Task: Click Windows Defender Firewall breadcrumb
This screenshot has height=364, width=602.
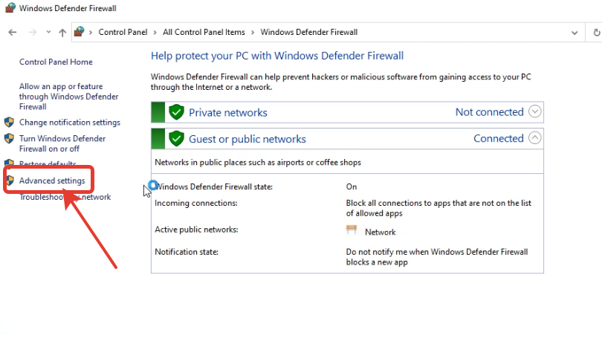Action: 309,32
